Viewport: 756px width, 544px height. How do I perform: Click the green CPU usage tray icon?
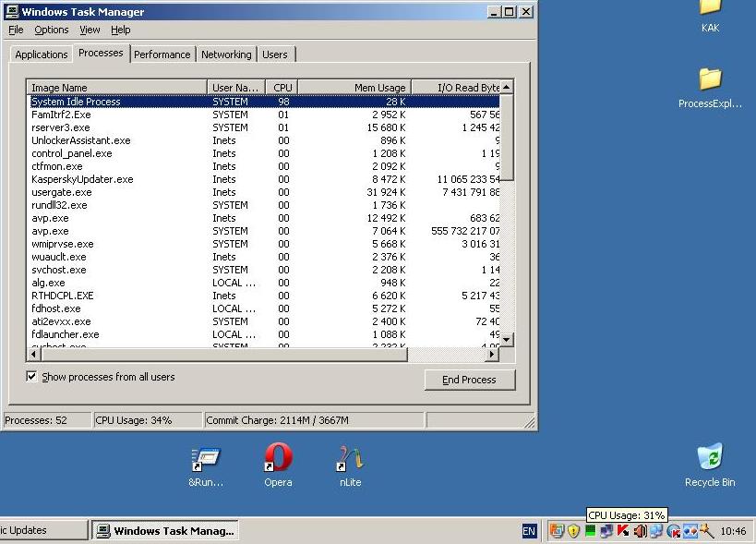[590, 531]
